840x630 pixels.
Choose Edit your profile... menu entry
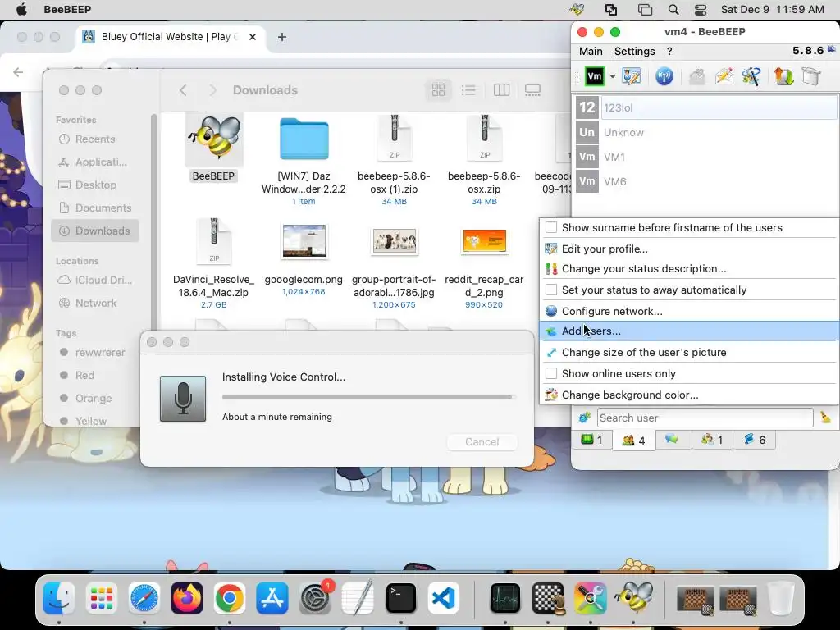tap(689, 249)
